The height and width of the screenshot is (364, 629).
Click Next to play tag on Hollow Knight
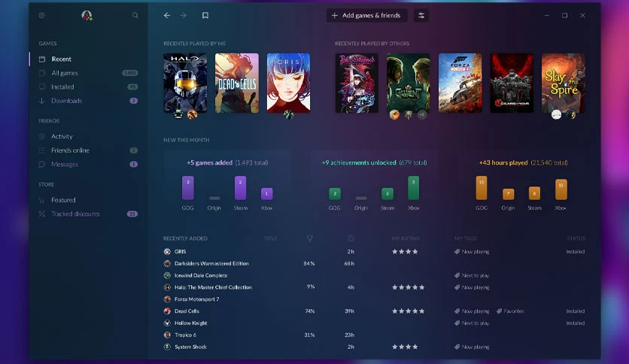(x=472, y=323)
